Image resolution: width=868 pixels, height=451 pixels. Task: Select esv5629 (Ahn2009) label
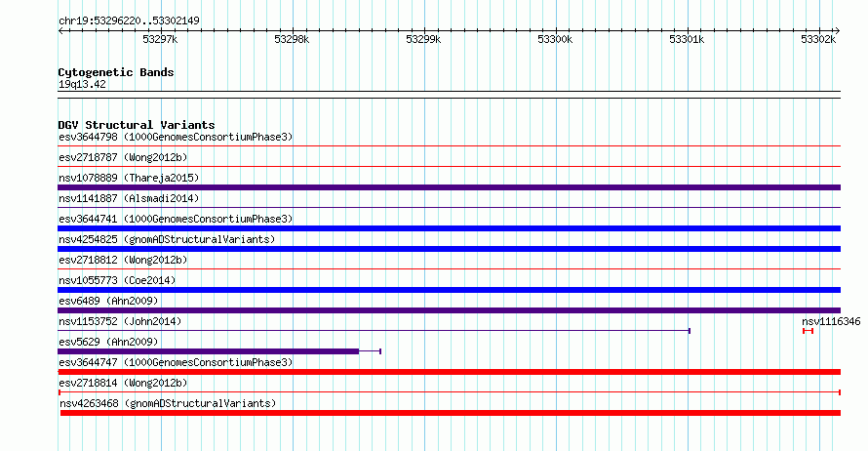coord(108,342)
